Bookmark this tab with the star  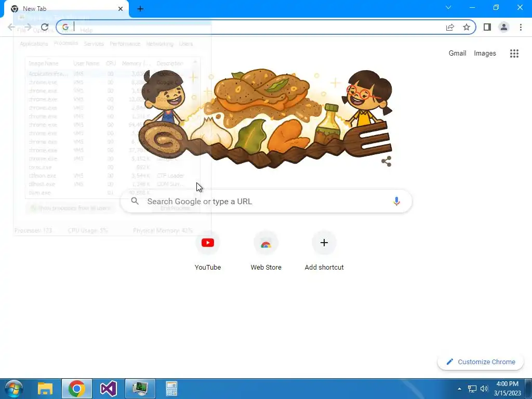467,27
